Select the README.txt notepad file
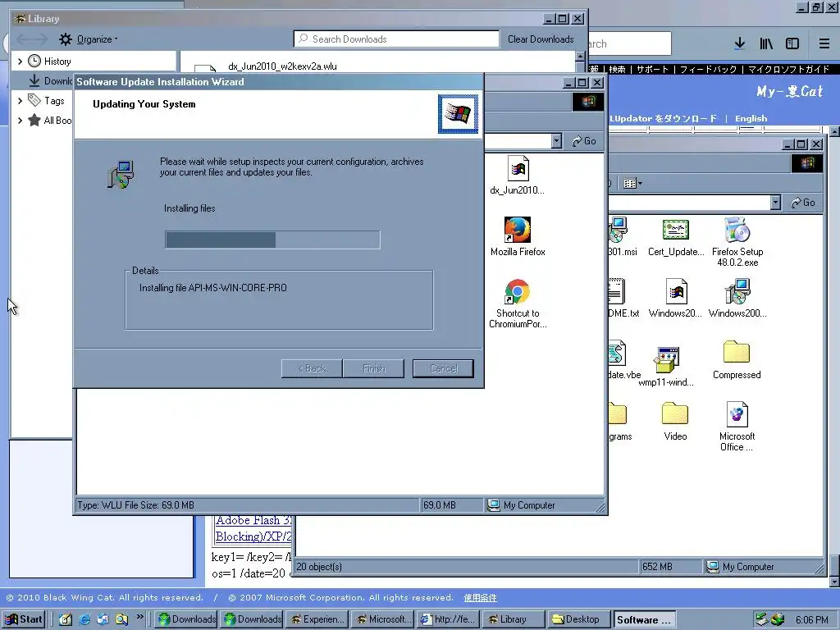Image resolution: width=840 pixels, height=630 pixels. coord(623,299)
